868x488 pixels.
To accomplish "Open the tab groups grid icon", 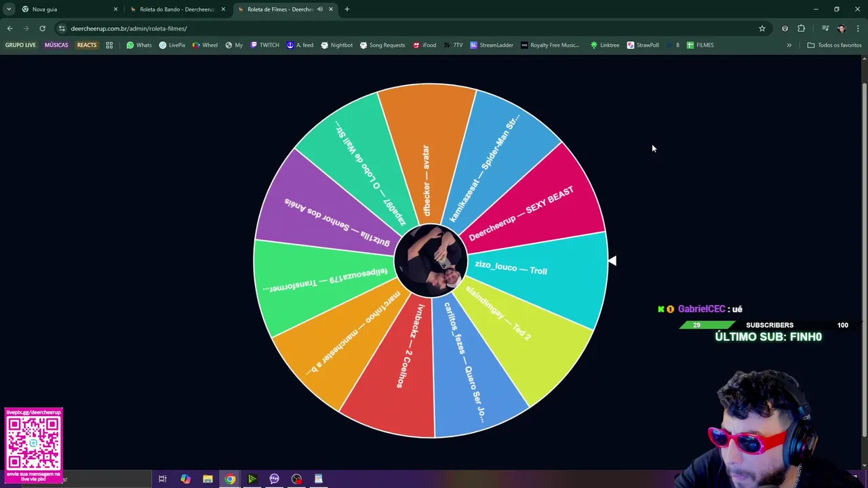I will point(109,45).
